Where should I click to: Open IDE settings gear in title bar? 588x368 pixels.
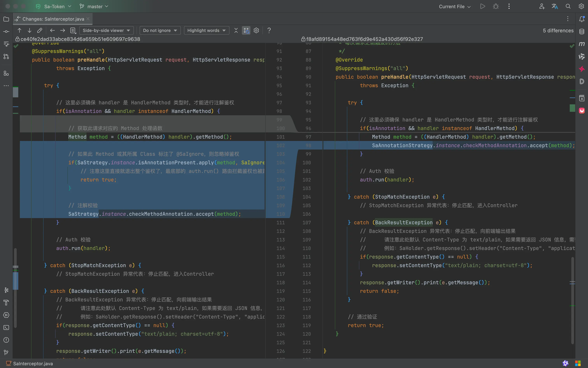pos(581,6)
